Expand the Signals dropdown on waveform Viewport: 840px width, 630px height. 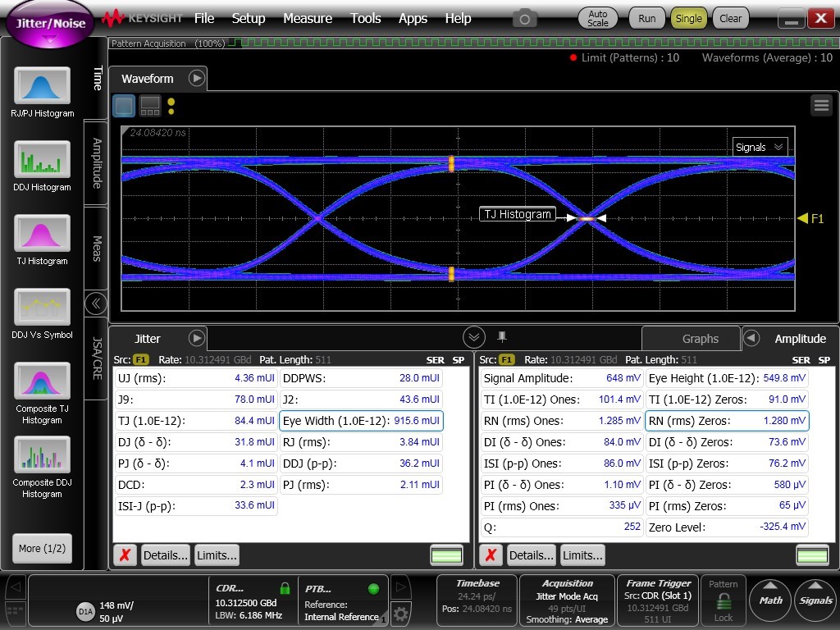760,147
